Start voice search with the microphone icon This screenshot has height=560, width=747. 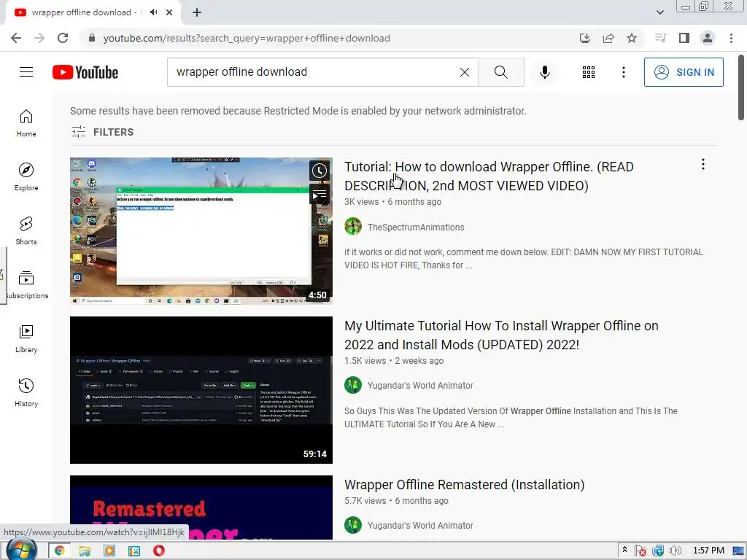coord(544,72)
